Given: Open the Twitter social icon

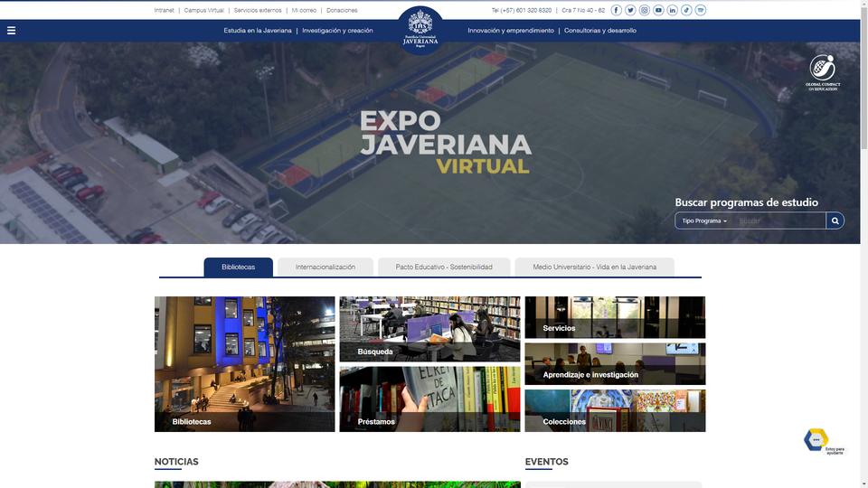Looking at the screenshot, I should pos(630,10).
